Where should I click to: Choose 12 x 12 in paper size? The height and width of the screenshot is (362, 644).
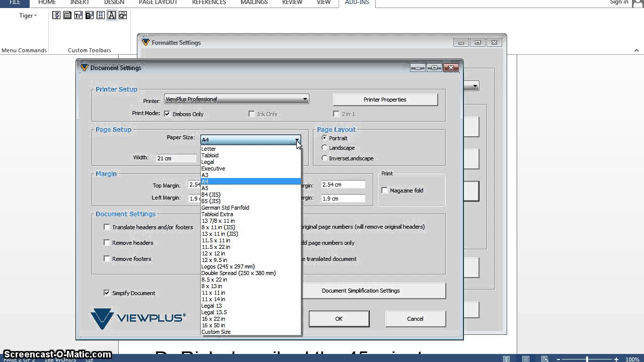[251, 253]
